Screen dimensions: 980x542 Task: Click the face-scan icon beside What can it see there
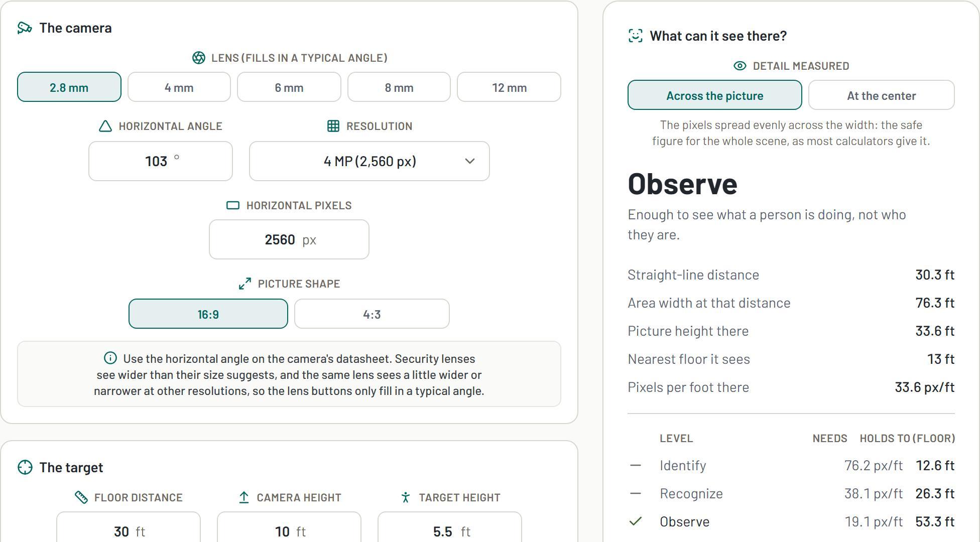635,36
